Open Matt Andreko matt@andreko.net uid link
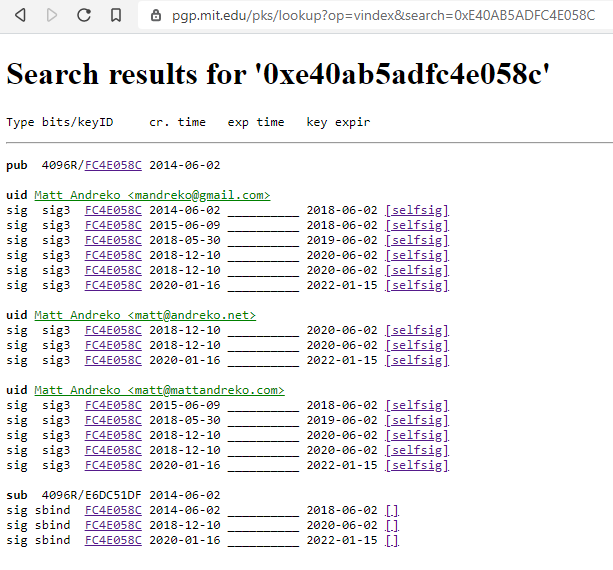 coord(145,315)
